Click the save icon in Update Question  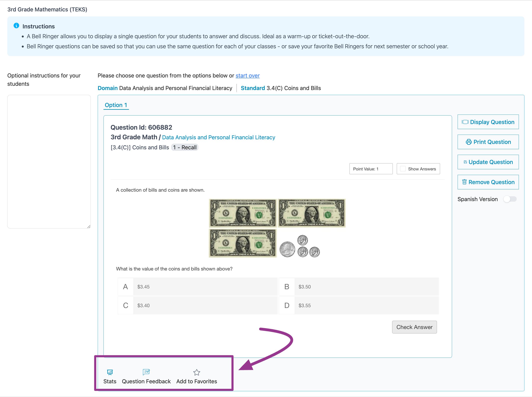465,162
